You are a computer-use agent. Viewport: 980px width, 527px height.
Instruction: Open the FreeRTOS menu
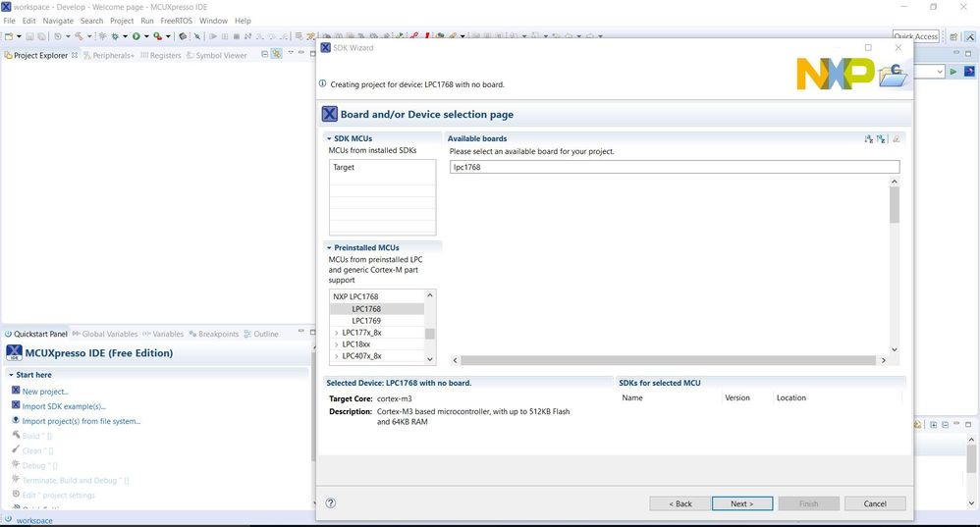coord(176,21)
